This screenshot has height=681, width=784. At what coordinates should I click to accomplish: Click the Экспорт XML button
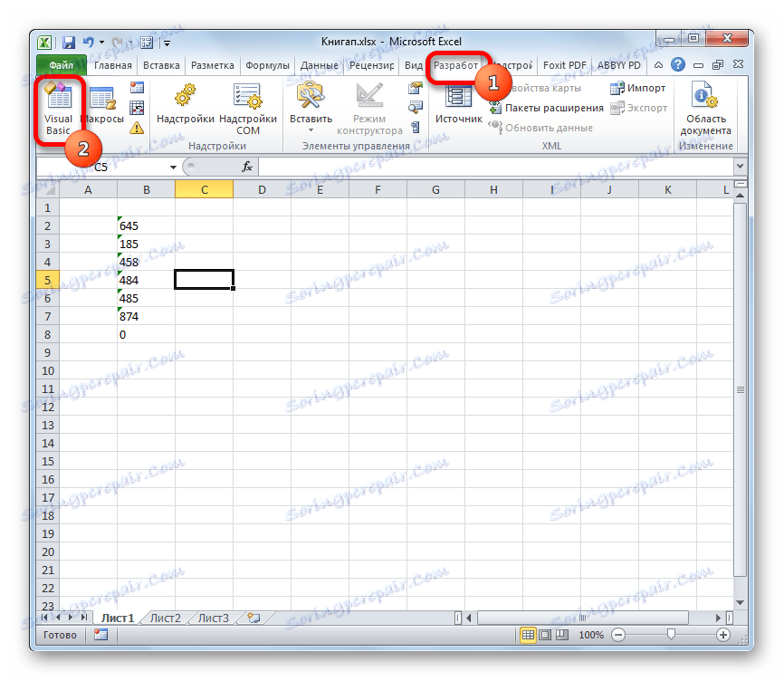point(639,108)
